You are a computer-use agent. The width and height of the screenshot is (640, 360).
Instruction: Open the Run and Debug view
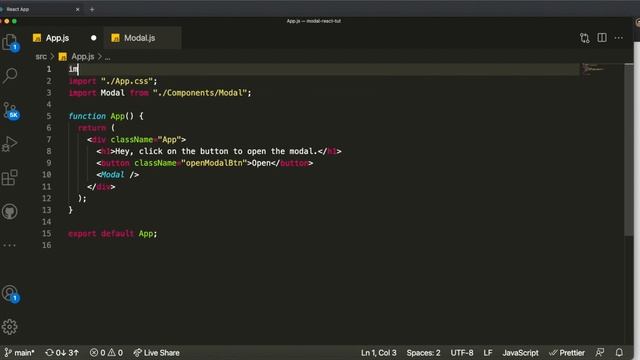10,144
